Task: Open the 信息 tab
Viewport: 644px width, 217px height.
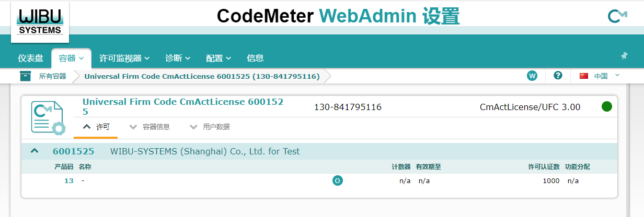Action: (x=255, y=58)
